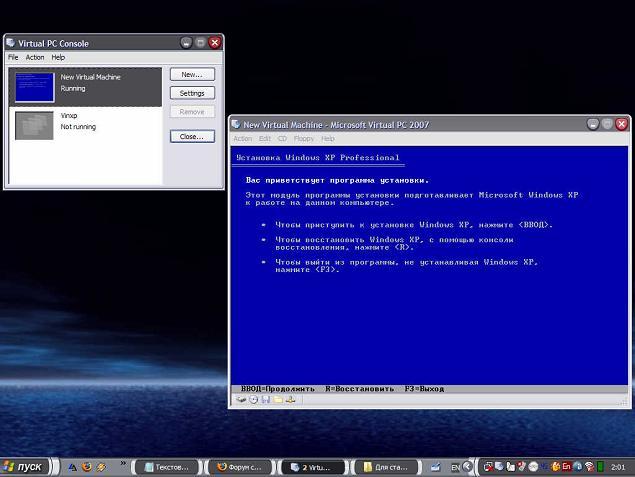The height and width of the screenshot is (477, 635).
Task: Close the New Virtual Machine window
Action: [x=622, y=124]
